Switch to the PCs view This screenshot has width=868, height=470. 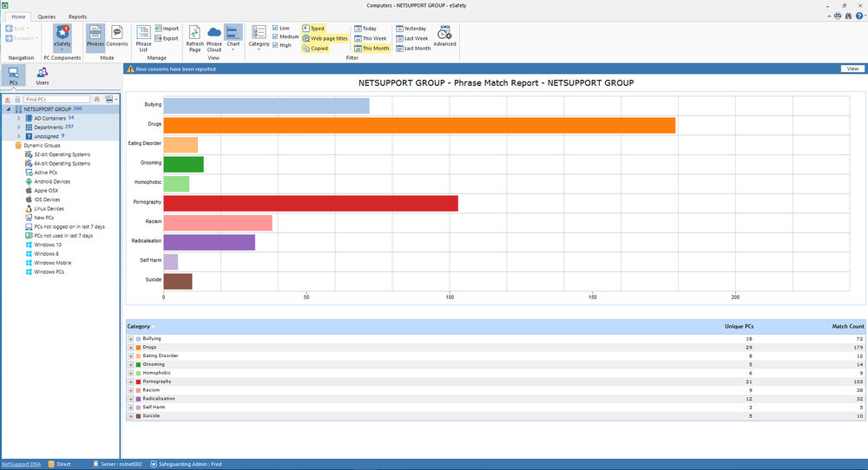click(13, 75)
